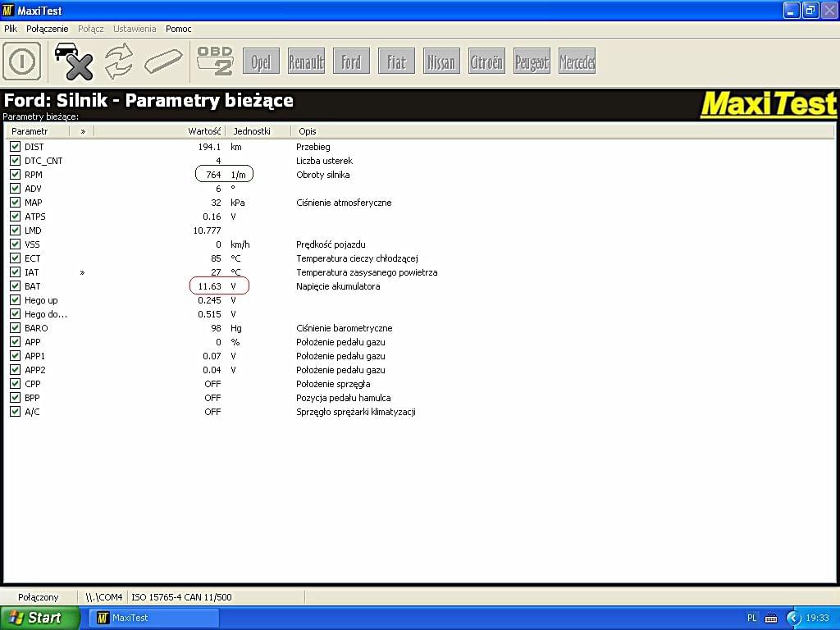Expand hidden tray icons arrow
Viewport: 840px width, 630px height.
(x=793, y=619)
